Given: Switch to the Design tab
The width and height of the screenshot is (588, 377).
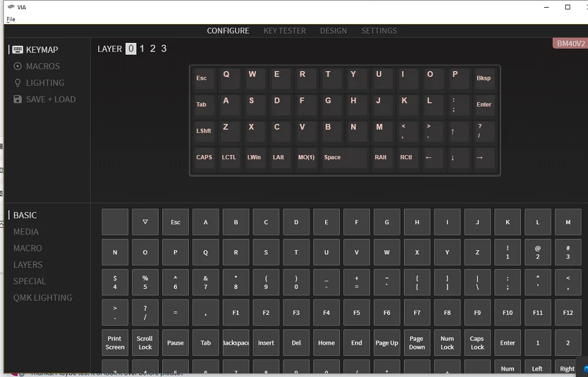Looking at the screenshot, I should [333, 31].
